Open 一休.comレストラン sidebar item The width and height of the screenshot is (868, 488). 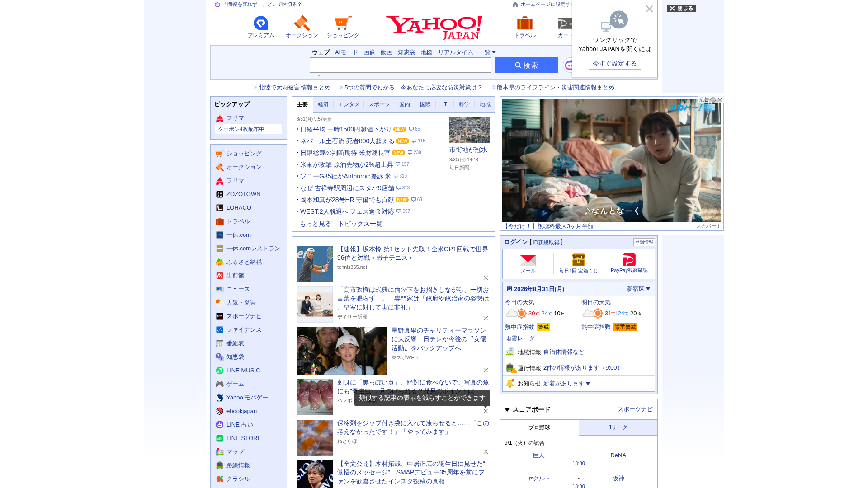[253, 249]
